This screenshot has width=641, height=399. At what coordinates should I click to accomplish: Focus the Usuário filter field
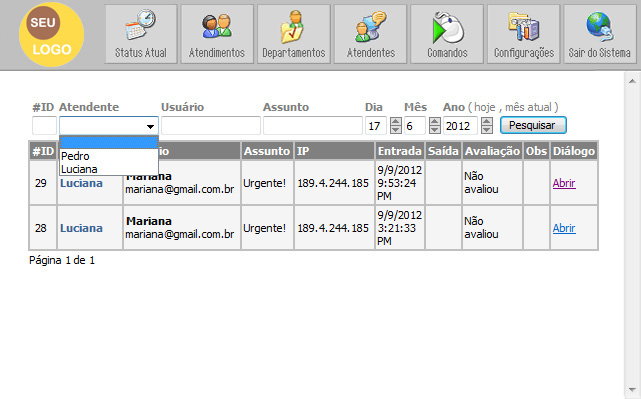pos(211,126)
